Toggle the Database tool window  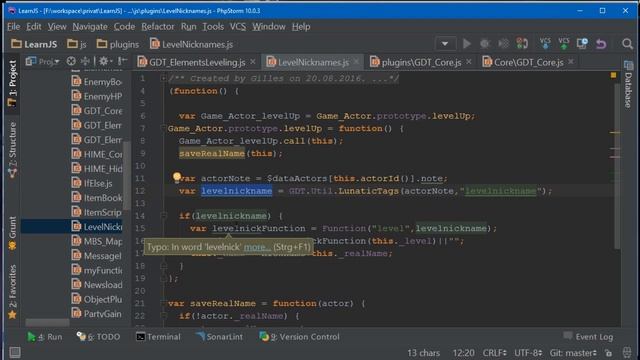point(628,84)
